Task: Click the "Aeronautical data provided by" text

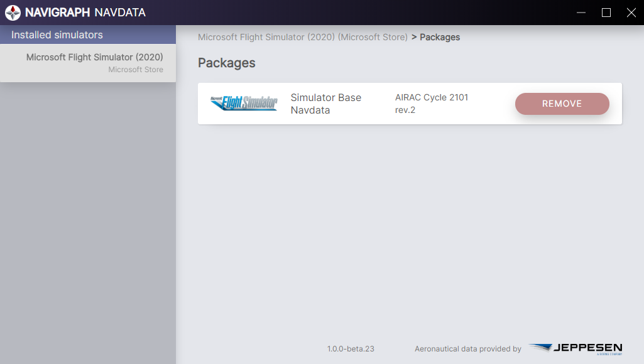Action: (x=468, y=349)
